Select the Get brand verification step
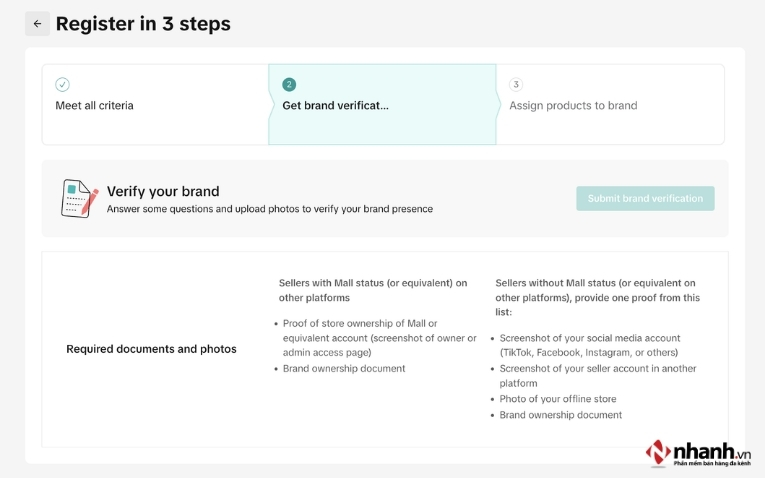765x478 pixels. point(335,105)
